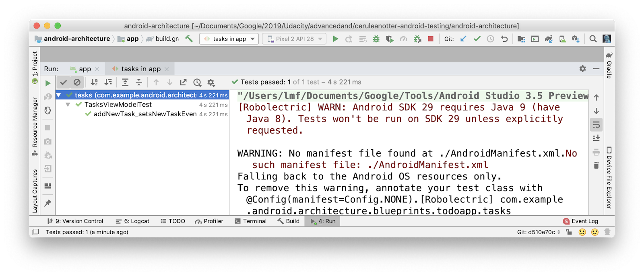Rerun tests with the green play icon

(48, 83)
